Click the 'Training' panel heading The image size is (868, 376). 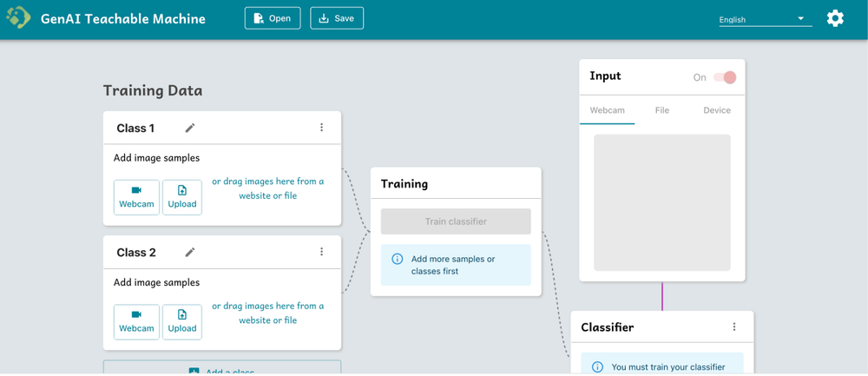pos(404,184)
